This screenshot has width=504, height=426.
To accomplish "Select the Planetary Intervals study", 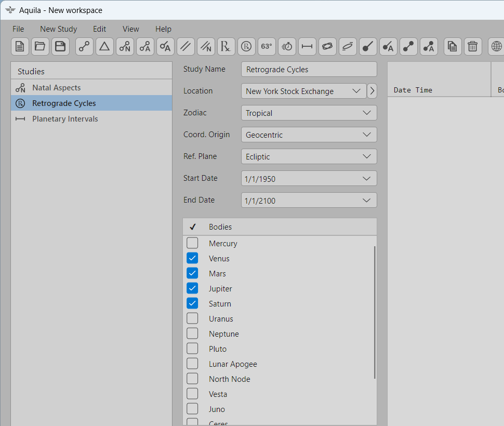I will [x=91, y=119].
